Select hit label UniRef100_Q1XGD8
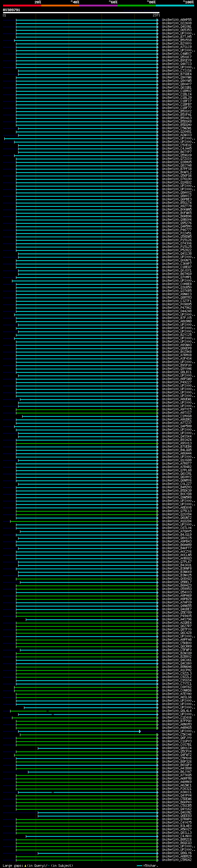 coord(177,460)
